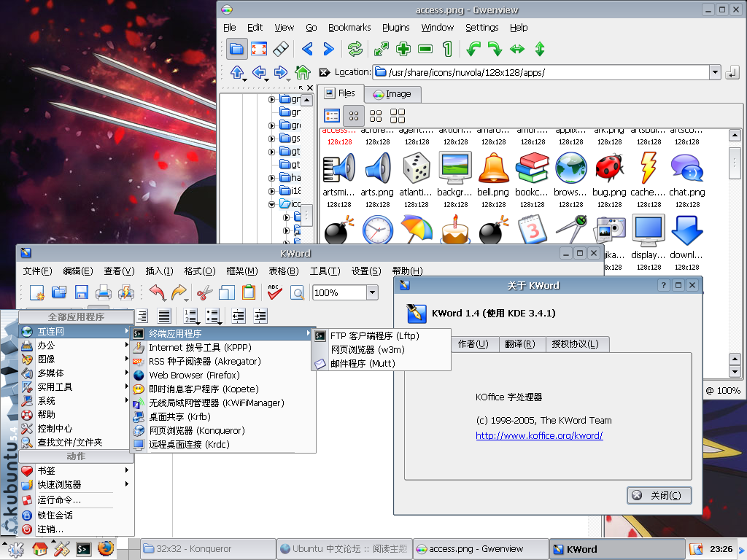Toggle justify alignment in KWord toolbar
This screenshot has height=560, width=747.
pos(164,316)
